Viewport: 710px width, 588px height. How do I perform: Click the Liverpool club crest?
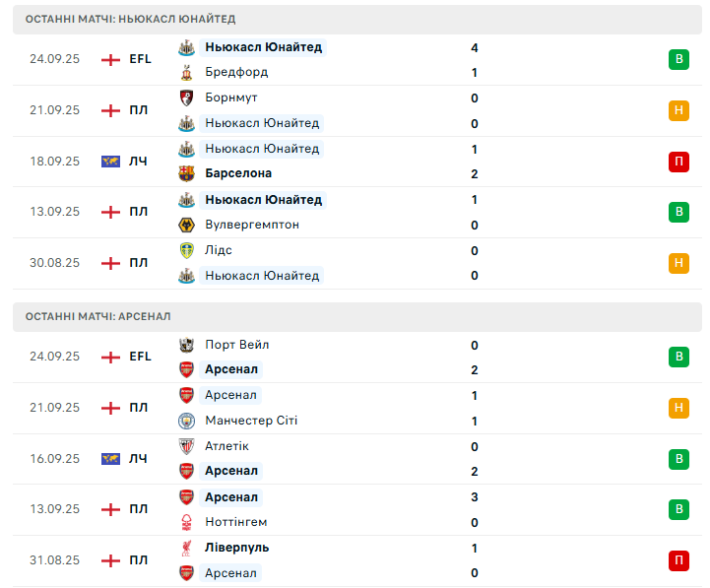click(186, 548)
